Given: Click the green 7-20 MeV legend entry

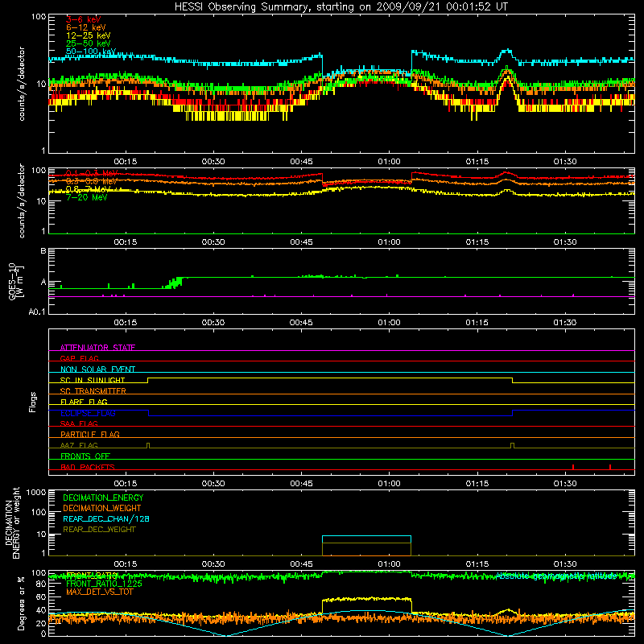Looking at the screenshot, I should point(86,197).
